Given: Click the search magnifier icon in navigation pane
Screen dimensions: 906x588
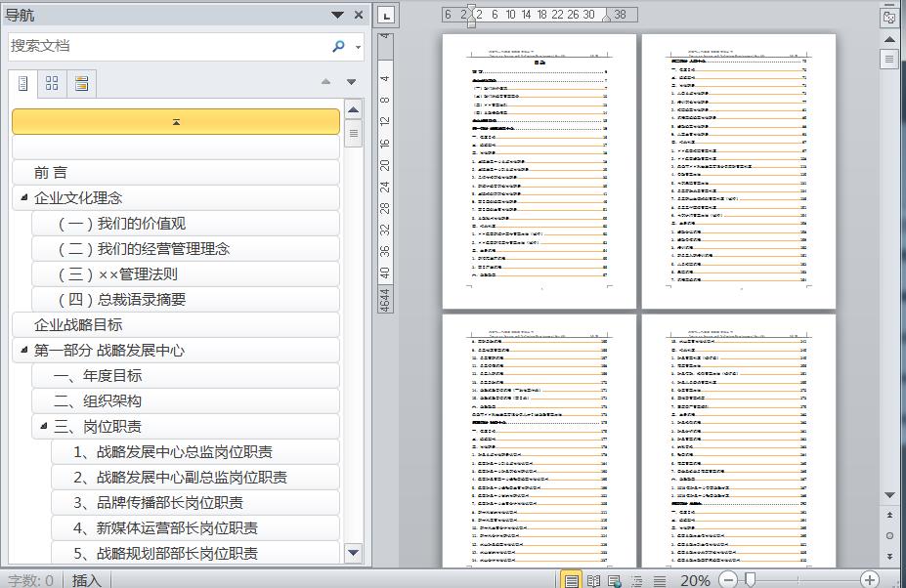Looking at the screenshot, I should coord(338,46).
